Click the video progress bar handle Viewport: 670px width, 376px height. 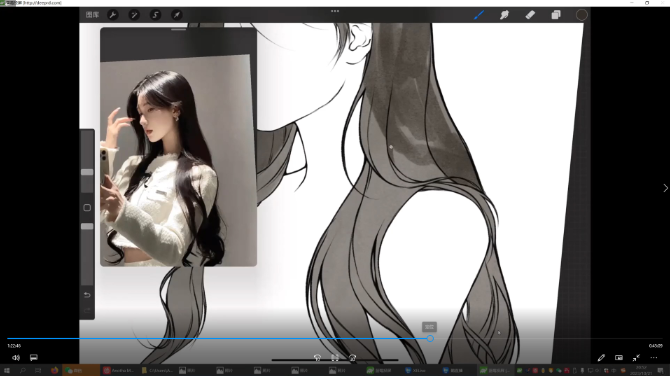[x=430, y=338]
